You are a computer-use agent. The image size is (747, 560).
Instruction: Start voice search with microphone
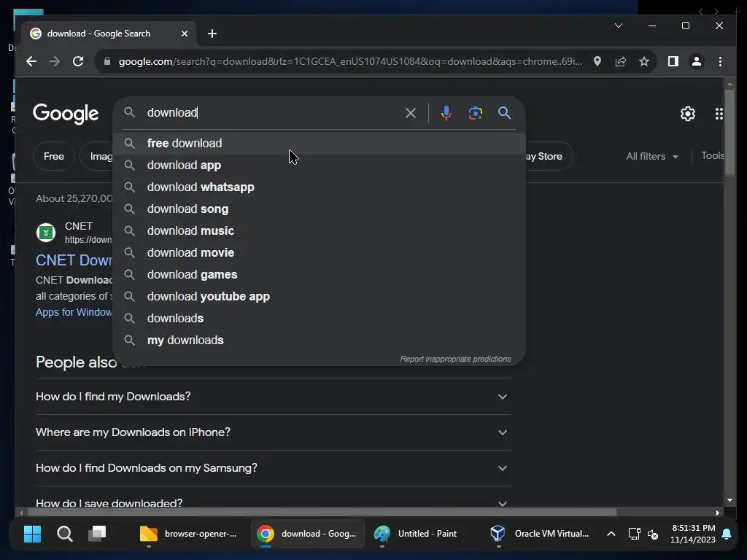point(446,113)
